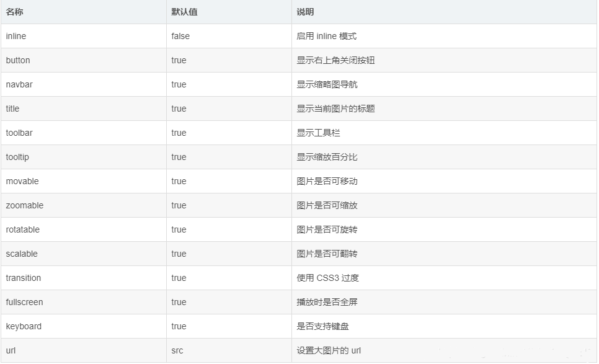Click the zoomable option name
The image size is (599, 364).
pyautogui.click(x=24, y=205)
